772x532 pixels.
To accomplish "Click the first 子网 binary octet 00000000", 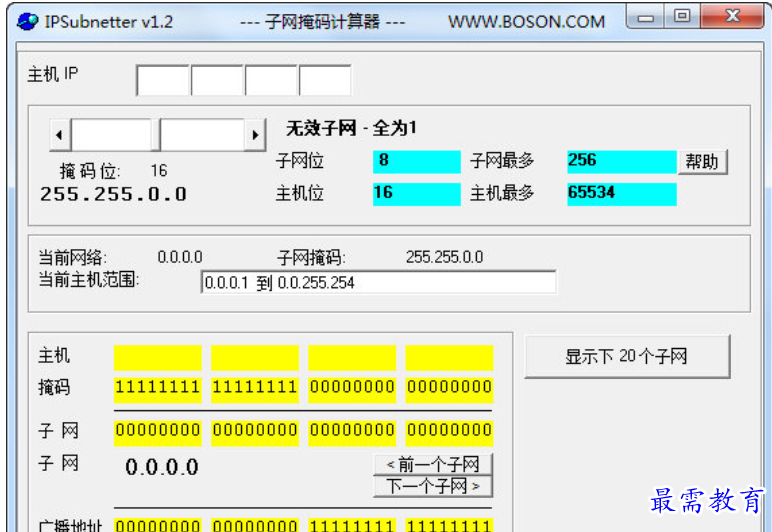I will (158, 432).
